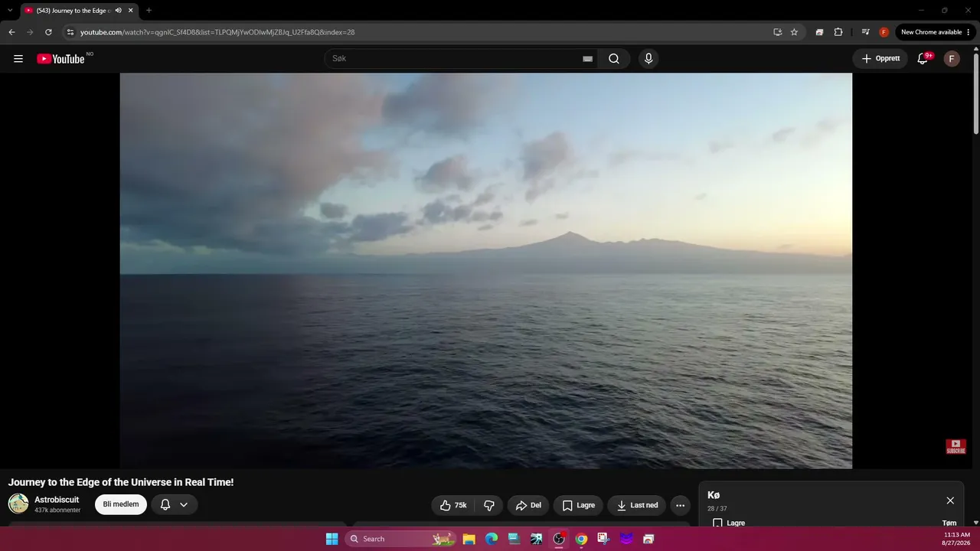Open Chrome extensions puzzle icon
Screen dimensions: 980x551
pos(838,32)
